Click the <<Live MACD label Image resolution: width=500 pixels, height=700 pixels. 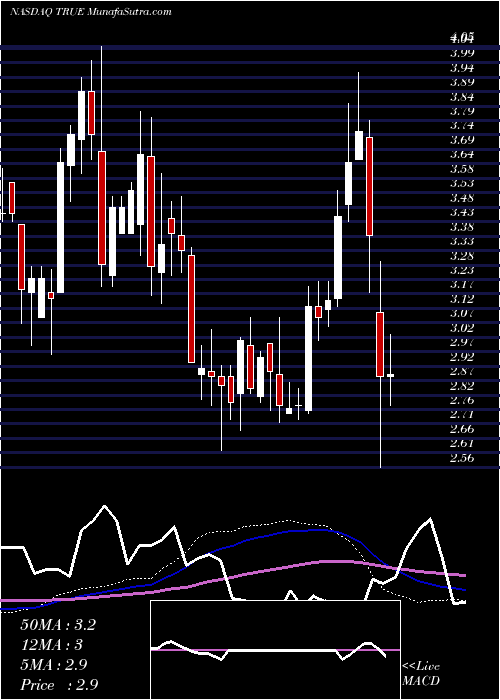coord(421,674)
